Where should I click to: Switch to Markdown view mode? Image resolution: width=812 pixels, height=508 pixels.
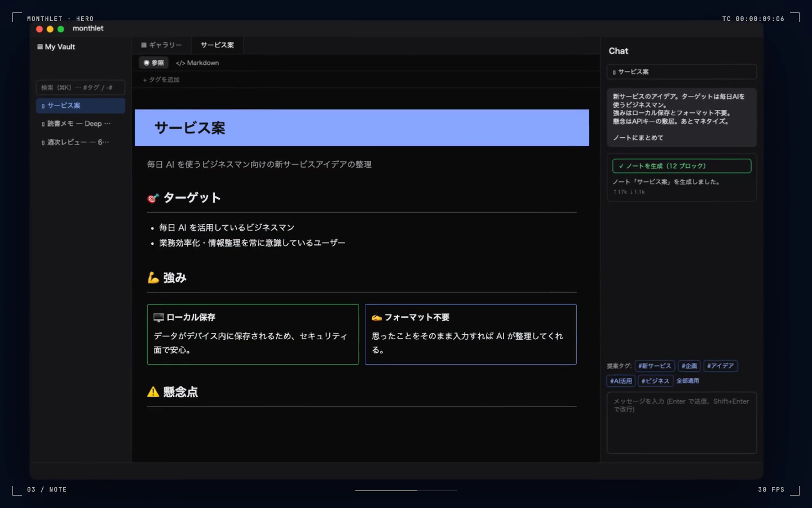(197, 63)
